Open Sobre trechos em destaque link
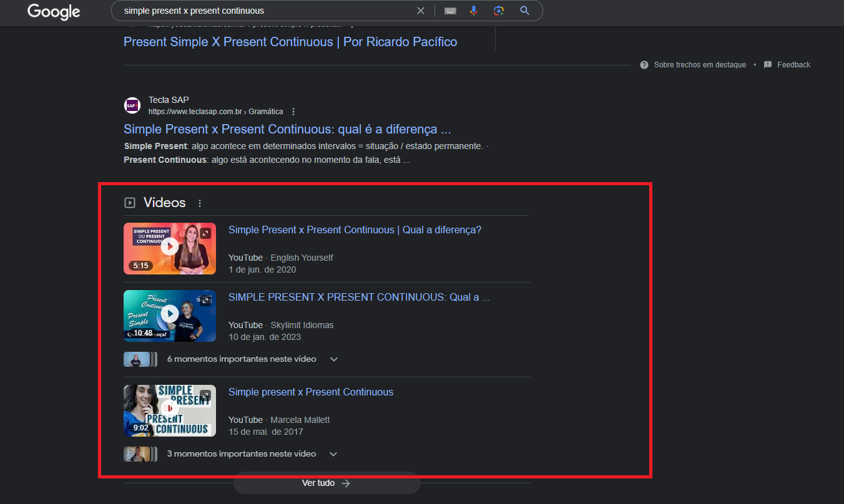This screenshot has height=504, width=844. (700, 65)
